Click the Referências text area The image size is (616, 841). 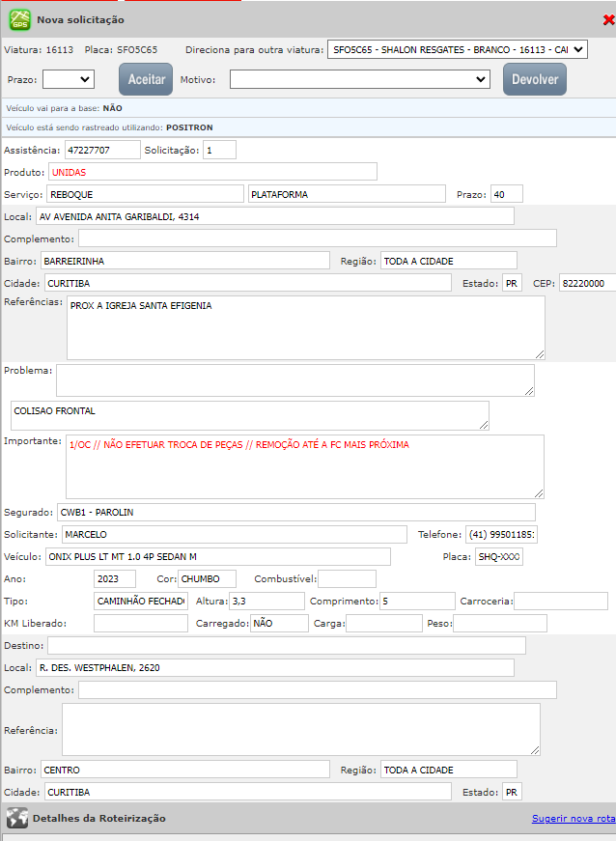(x=305, y=326)
